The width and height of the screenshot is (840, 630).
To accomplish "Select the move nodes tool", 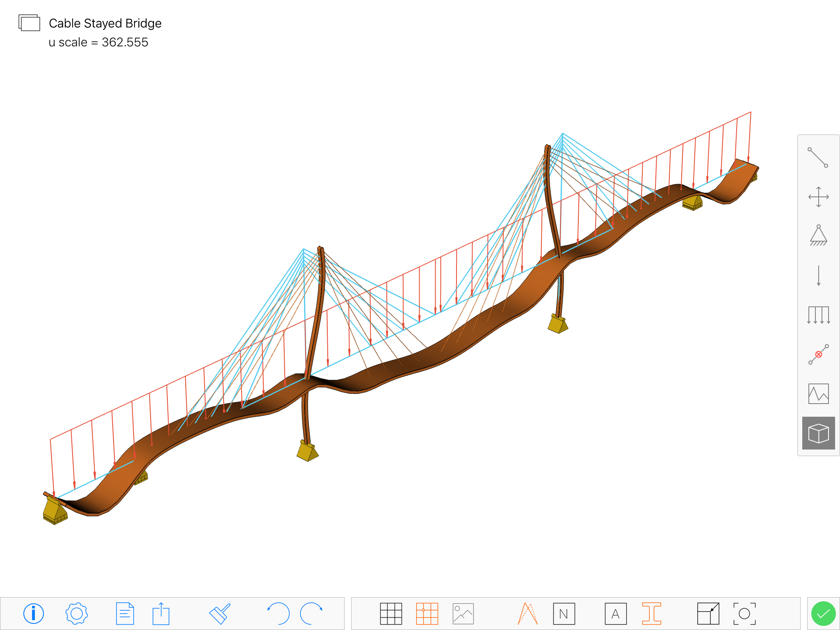I will (818, 197).
